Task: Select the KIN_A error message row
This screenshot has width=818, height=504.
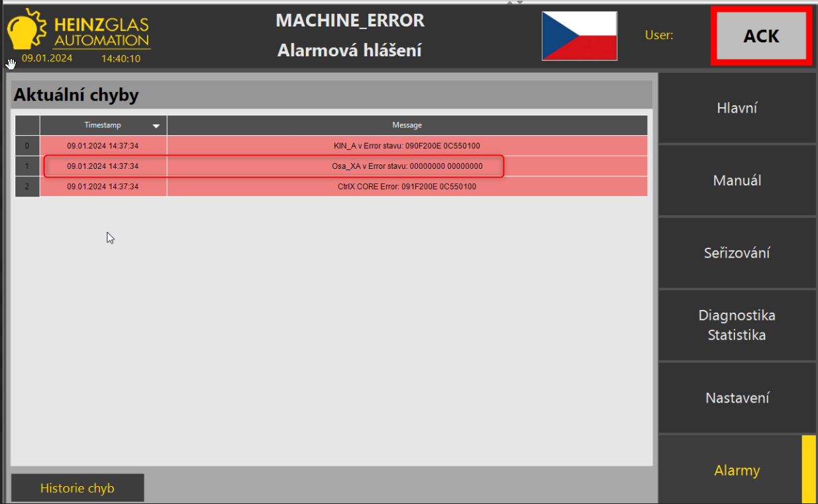Action: 407,146
